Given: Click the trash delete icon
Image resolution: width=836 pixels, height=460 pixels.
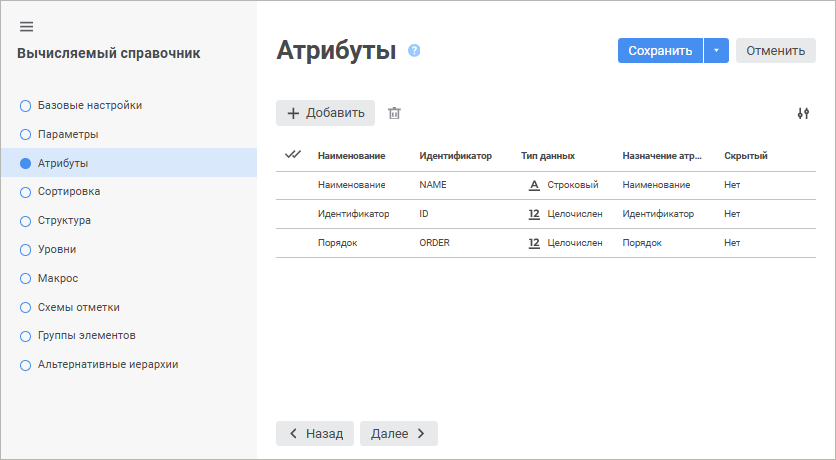Looking at the screenshot, I should [394, 113].
